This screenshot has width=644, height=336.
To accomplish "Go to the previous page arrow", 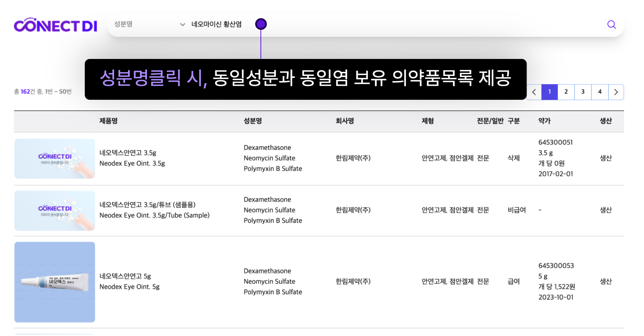I will point(534,92).
